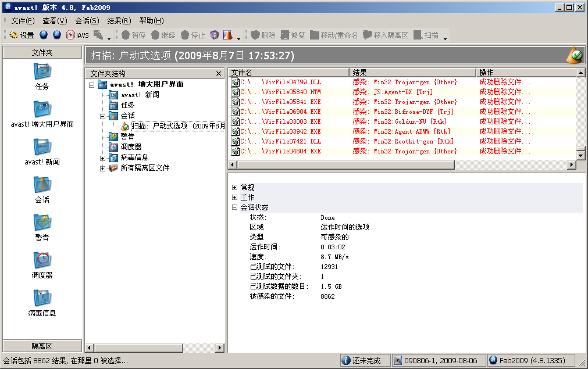The width and height of the screenshot is (588, 369).
Task: Click the 移入隔离区 quarantine toolbar button
Action: 386,35
